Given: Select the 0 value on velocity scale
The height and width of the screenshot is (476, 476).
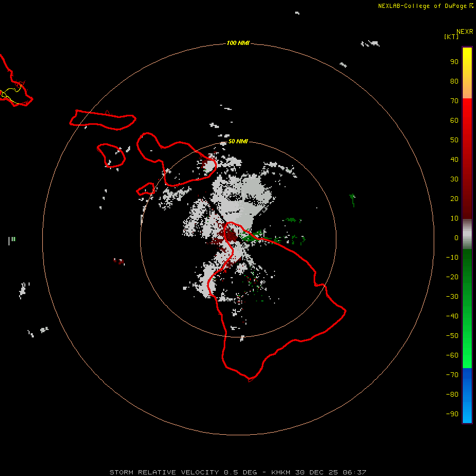Looking at the screenshot, I should click(x=456, y=237).
